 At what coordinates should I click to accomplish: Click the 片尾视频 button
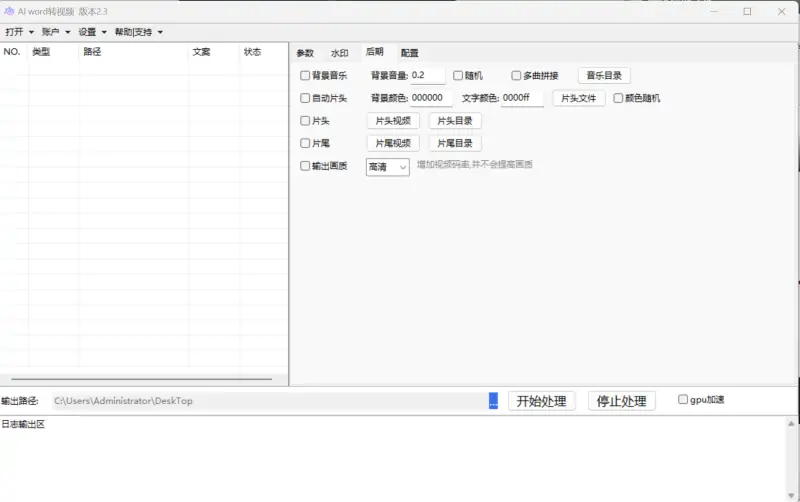[x=393, y=143]
